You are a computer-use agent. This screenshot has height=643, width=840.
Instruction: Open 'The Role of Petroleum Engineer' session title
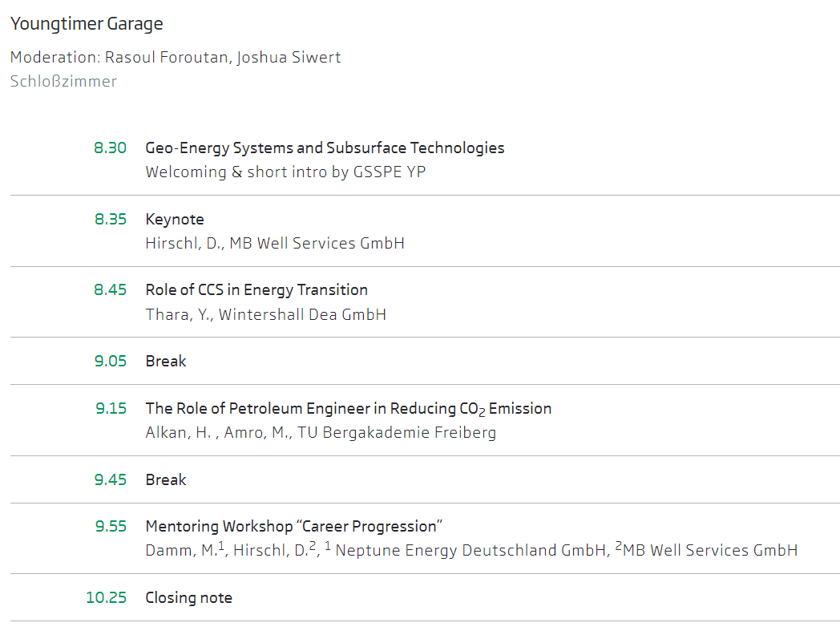tap(348, 409)
